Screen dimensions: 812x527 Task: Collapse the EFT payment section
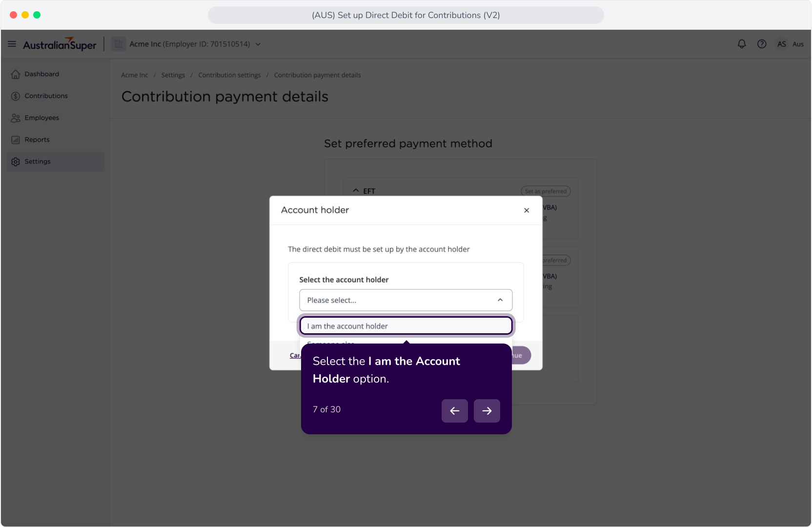[356, 191]
